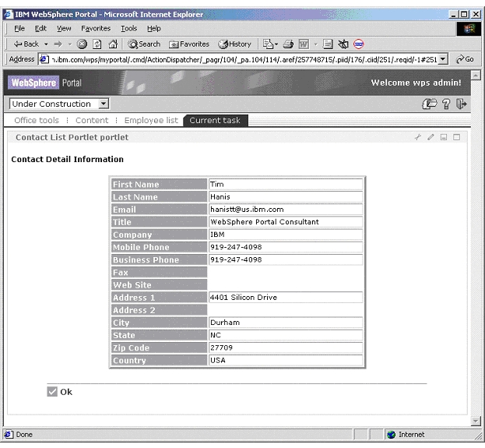Open the Favorites pane from toolbar
Image resolution: width=485 pixels, height=448 pixels.
(189, 44)
